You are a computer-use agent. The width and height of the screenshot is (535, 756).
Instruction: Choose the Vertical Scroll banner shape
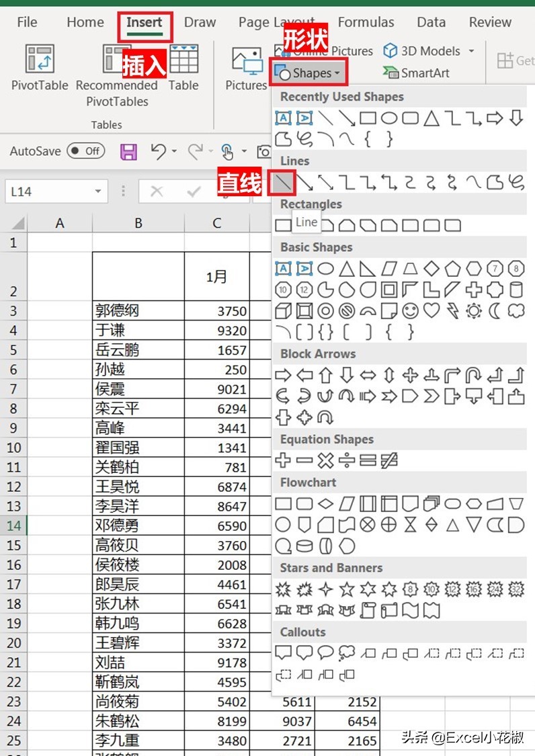tap(368, 610)
